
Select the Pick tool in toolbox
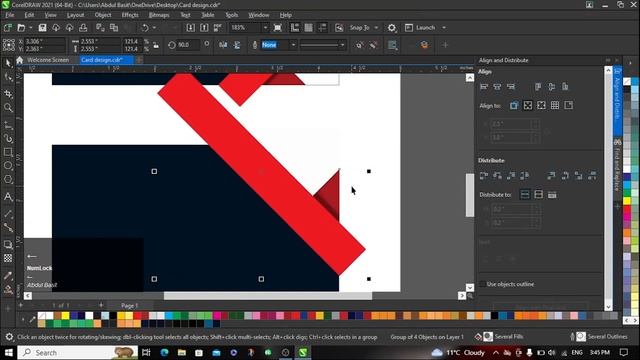pyautogui.click(x=8, y=63)
